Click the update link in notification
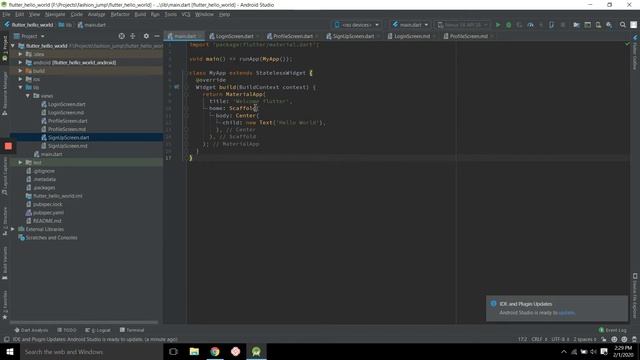Image resolution: width=640 pixels, height=360 pixels. coord(567,313)
